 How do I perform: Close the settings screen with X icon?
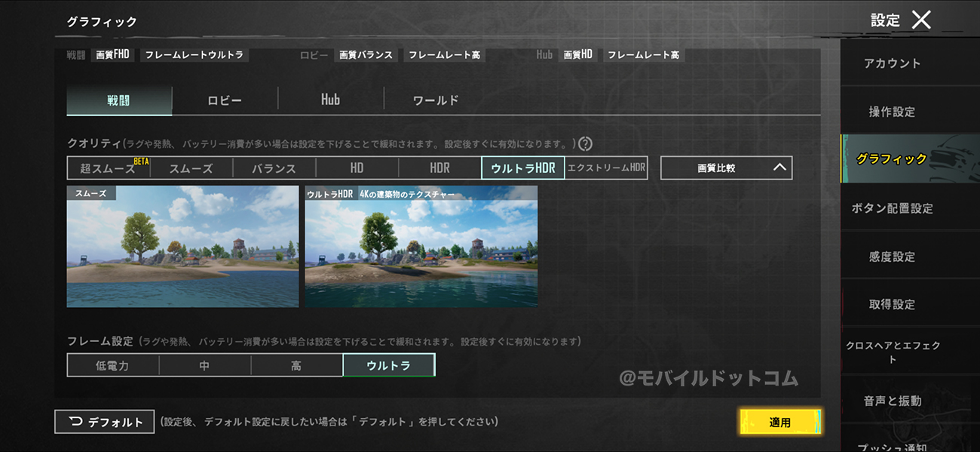(x=921, y=20)
